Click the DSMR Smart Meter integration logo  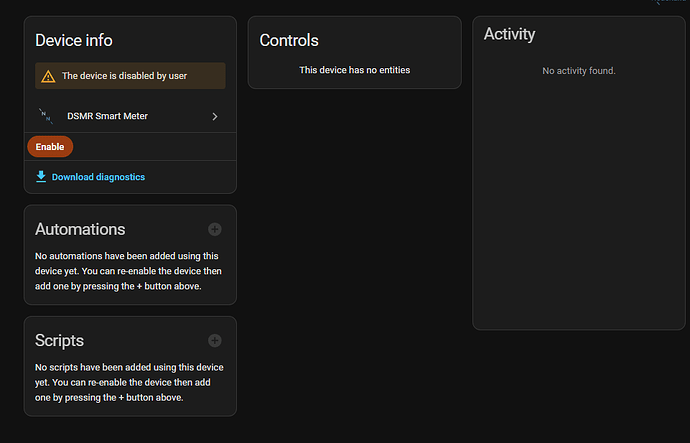[45, 116]
